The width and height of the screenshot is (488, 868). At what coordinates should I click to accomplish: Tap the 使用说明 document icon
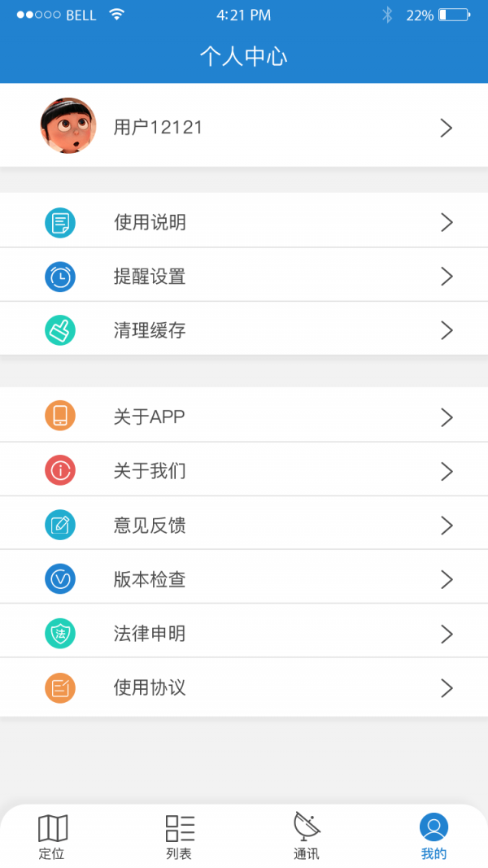click(x=60, y=222)
